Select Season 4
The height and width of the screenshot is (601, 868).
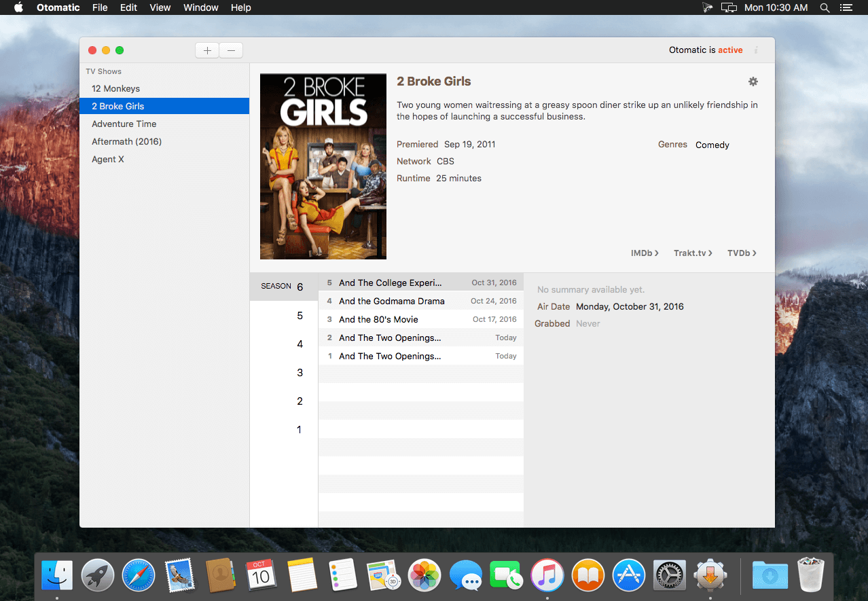[x=284, y=344]
